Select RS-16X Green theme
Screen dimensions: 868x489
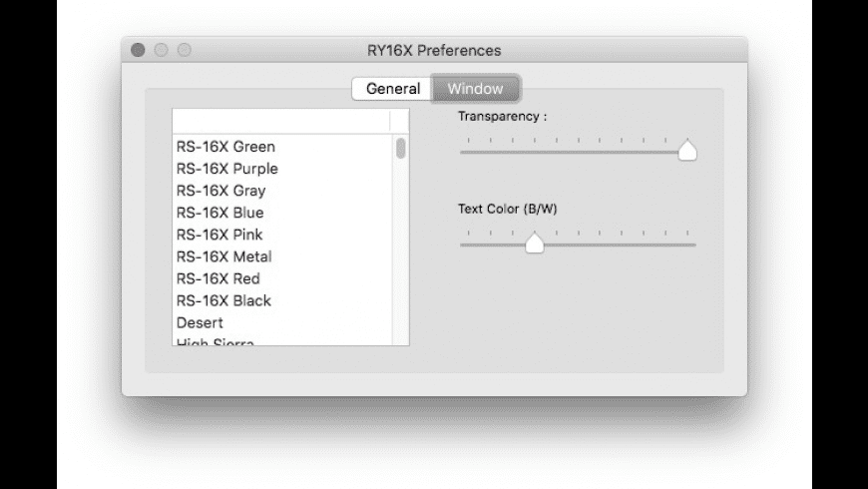pos(225,147)
